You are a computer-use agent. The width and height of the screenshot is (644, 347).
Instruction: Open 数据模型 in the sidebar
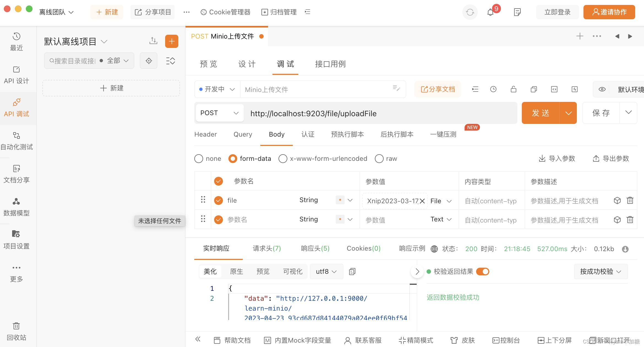(x=17, y=207)
